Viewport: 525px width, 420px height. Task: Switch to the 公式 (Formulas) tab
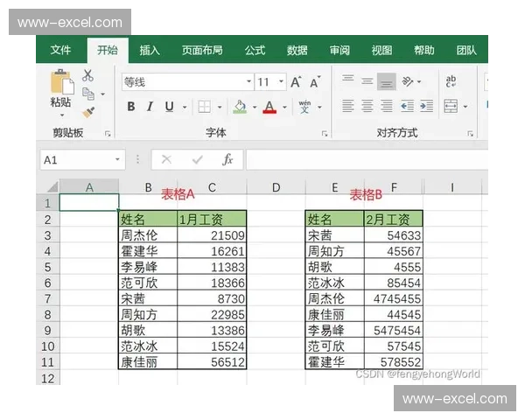pyautogui.click(x=255, y=50)
